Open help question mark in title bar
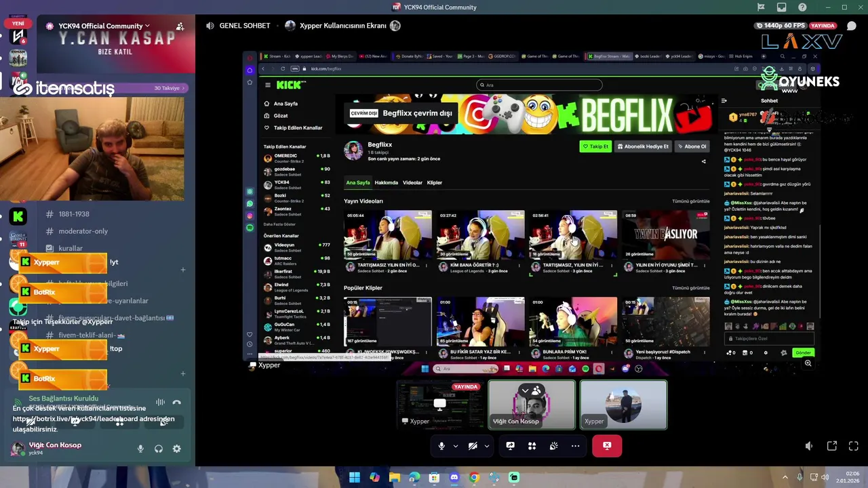Image resolution: width=868 pixels, height=488 pixels. point(802,7)
